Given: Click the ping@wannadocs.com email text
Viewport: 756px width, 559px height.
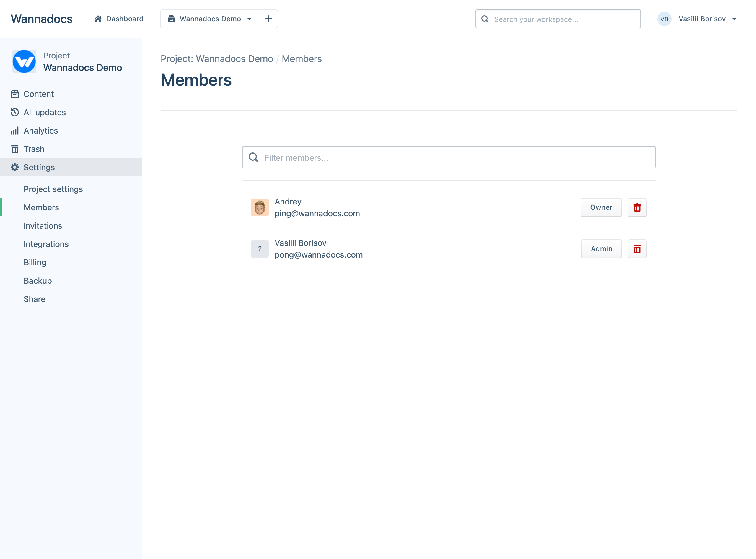Looking at the screenshot, I should pyautogui.click(x=317, y=214).
